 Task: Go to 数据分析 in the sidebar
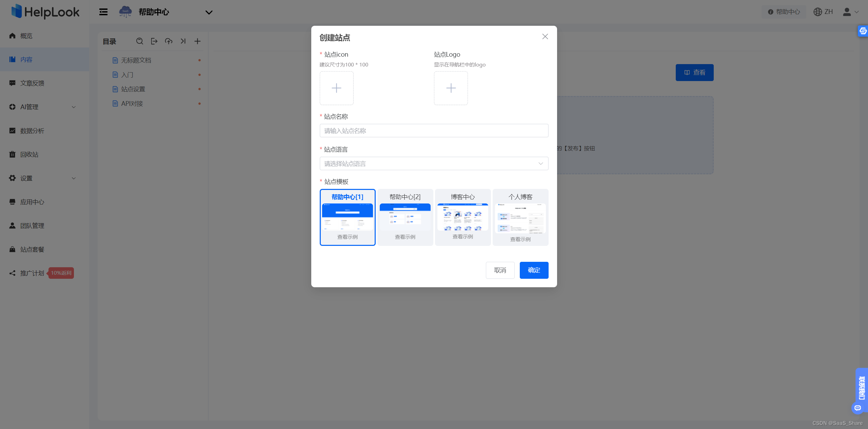tap(32, 131)
